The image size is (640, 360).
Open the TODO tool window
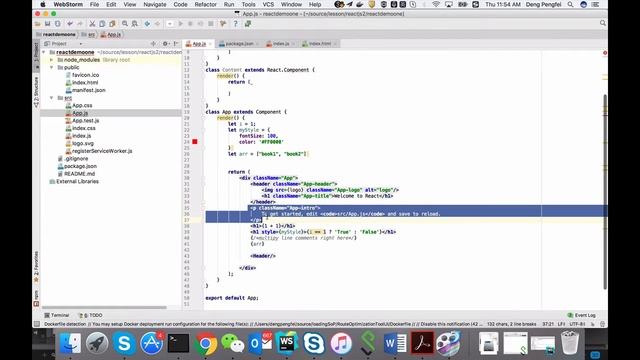click(x=90, y=315)
